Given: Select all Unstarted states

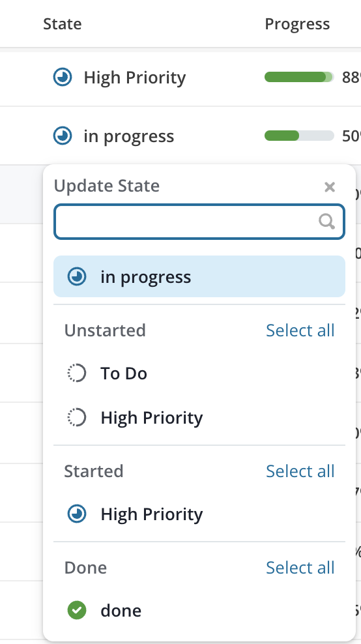Looking at the screenshot, I should tap(300, 330).
